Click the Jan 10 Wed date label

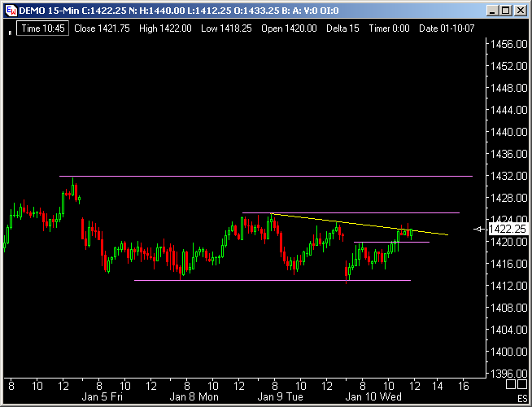pyautogui.click(x=373, y=396)
